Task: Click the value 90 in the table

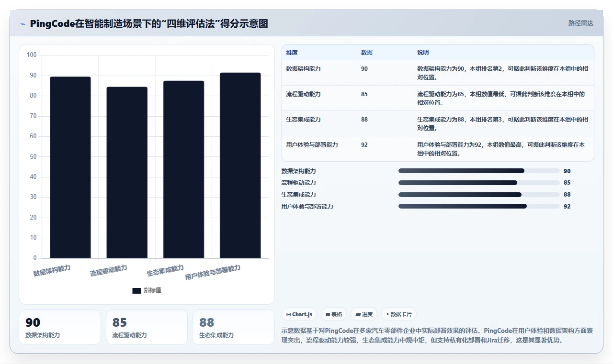Action: pos(364,69)
